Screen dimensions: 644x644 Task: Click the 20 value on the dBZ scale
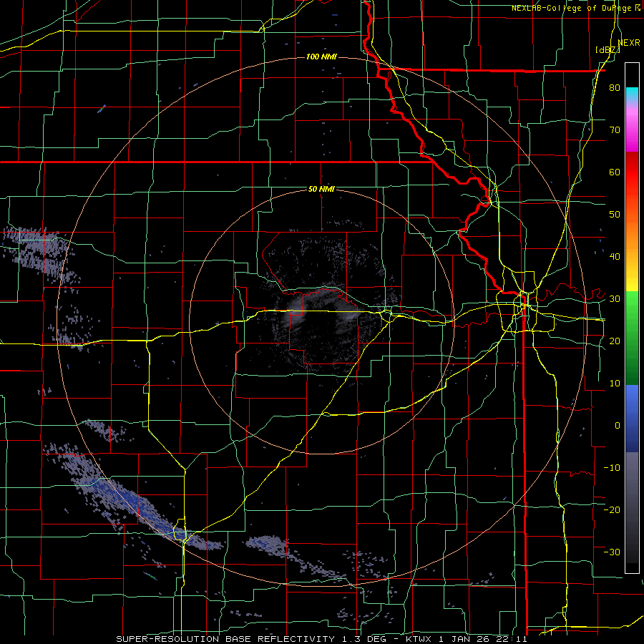tap(615, 341)
